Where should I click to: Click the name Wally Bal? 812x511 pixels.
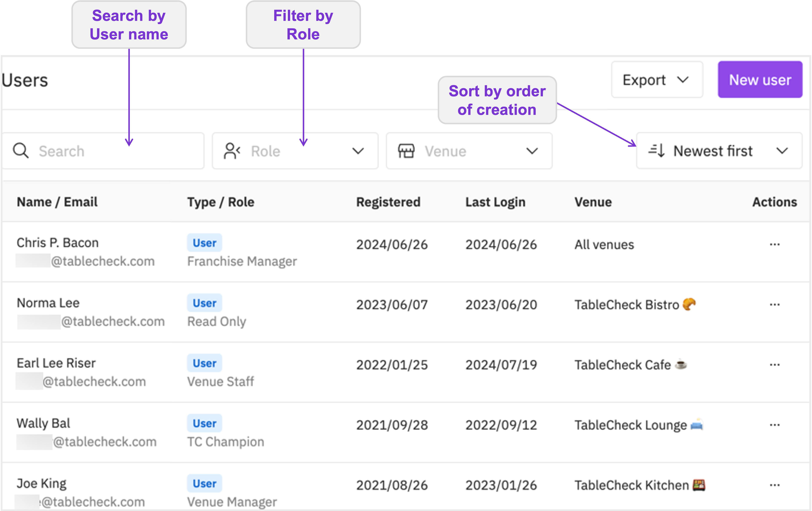43,423
